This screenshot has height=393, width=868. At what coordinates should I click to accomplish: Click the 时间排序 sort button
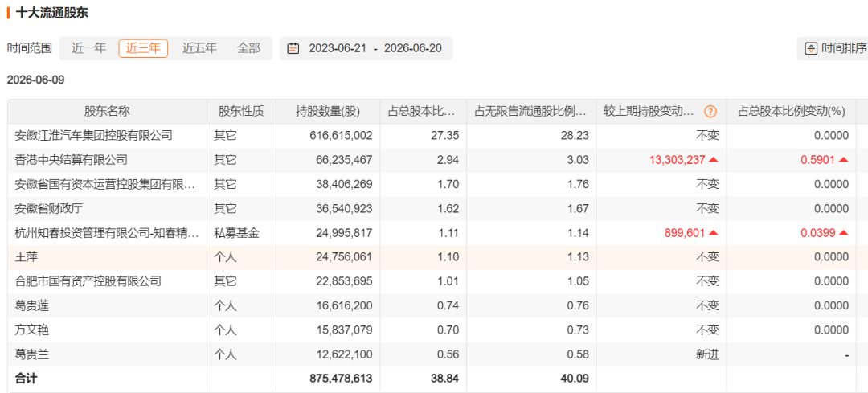click(x=833, y=48)
